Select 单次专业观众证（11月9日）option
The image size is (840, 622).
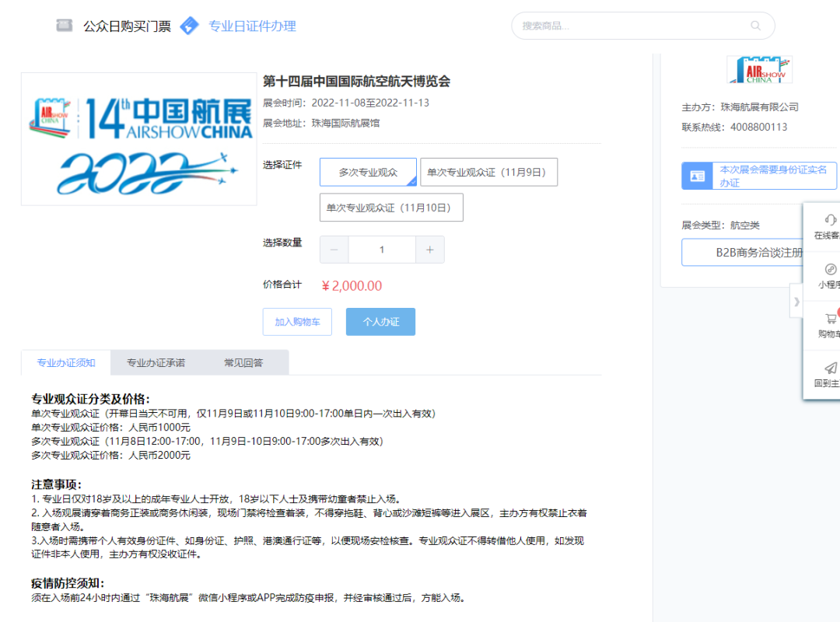(488, 172)
